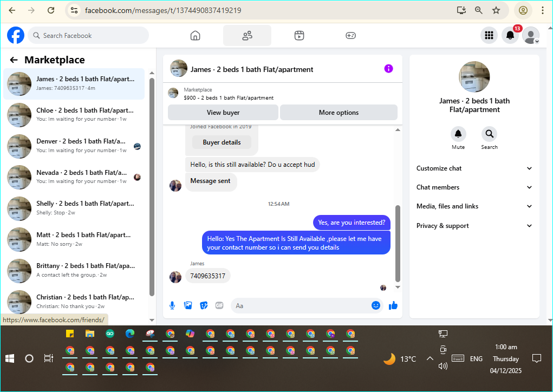
Task: Open Brittany conversation in list
Action: click(74, 270)
